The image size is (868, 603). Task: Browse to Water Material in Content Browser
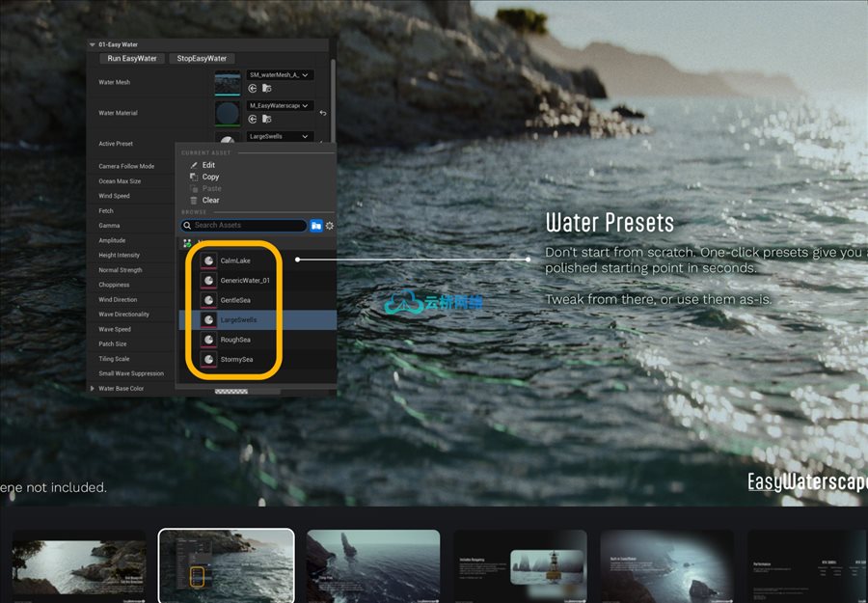click(266, 119)
